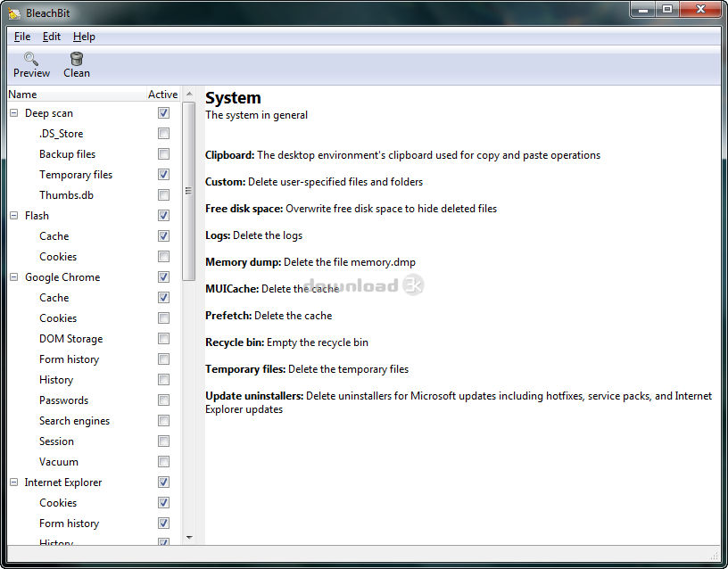Enable the Vacuum checkbox

click(163, 462)
